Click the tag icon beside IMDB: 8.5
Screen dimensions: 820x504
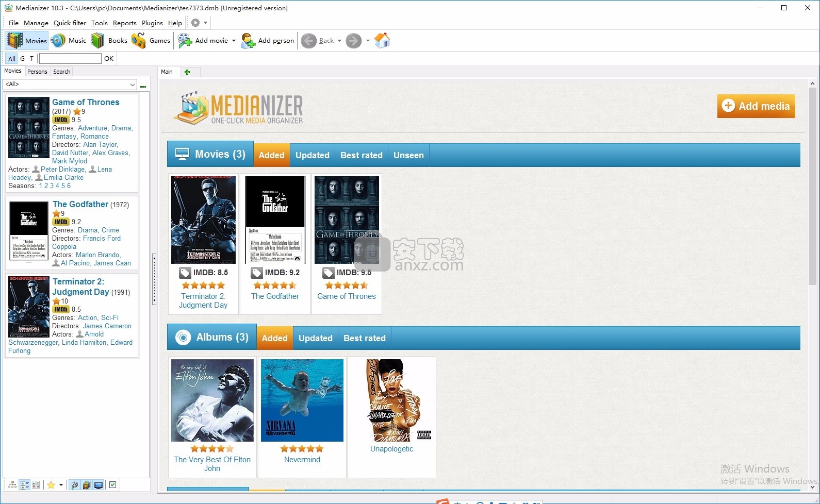(185, 273)
